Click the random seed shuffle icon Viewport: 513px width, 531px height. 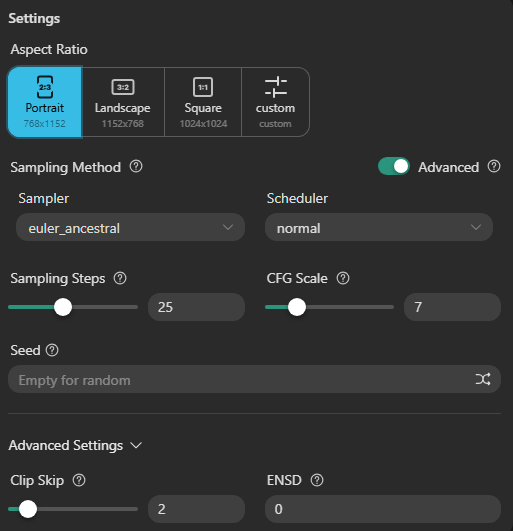[483, 379]
